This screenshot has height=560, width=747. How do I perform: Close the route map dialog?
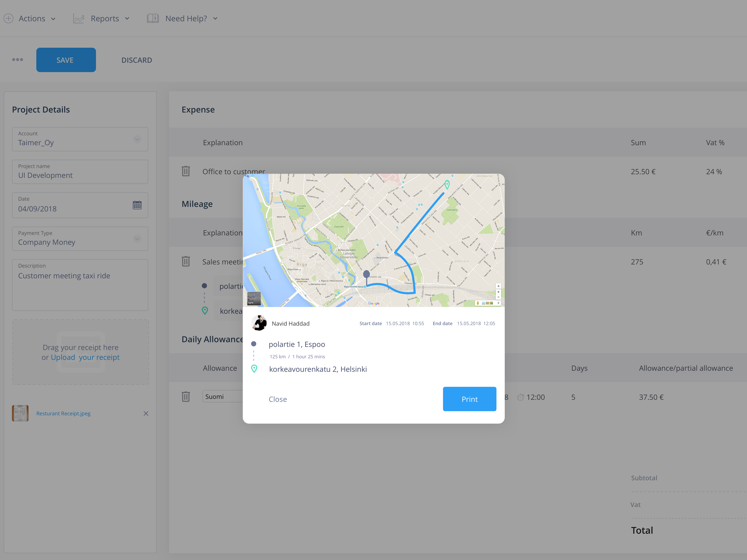pos(278,399)
